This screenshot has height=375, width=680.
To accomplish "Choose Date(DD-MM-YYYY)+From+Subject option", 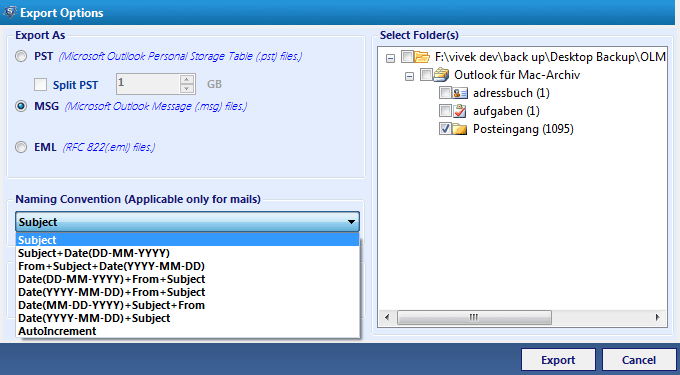I will pyautogui.click(x=187, y=279).
